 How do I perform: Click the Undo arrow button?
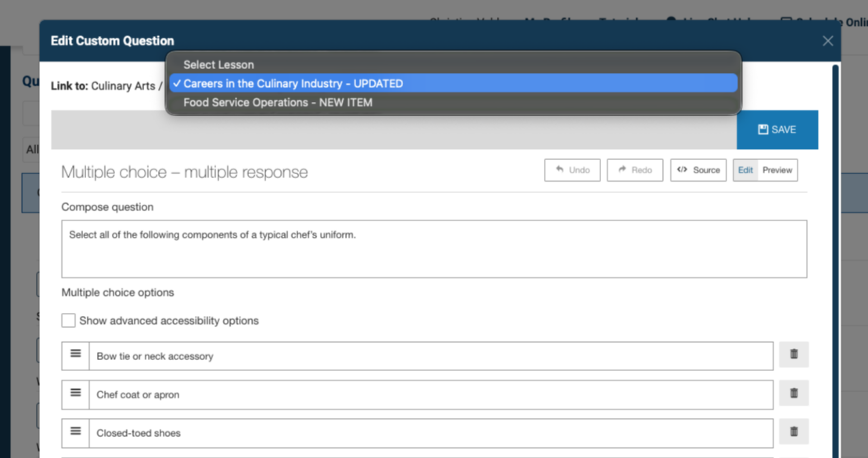point(572,170)
